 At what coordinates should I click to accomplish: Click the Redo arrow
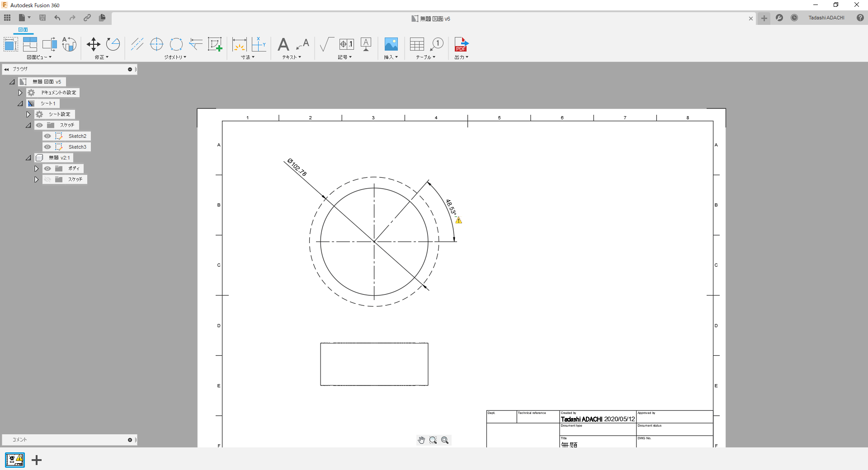72,18
